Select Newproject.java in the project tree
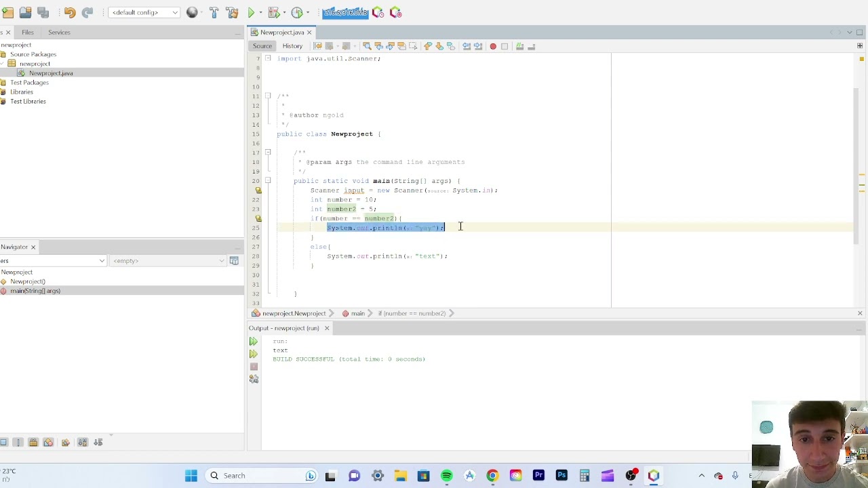 tap(51, 73)
